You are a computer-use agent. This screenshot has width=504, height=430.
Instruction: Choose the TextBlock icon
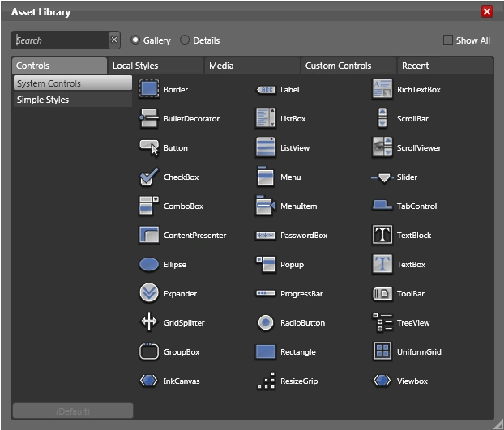click(382, 234)
